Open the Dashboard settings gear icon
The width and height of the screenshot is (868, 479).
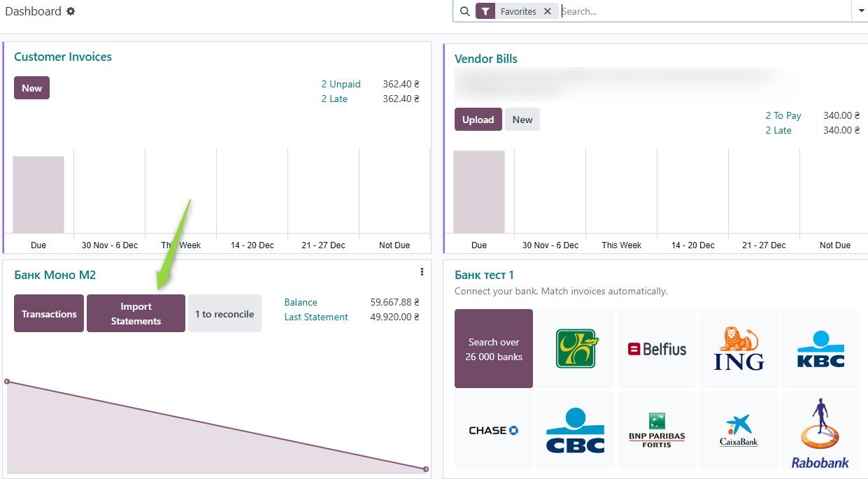pyautogui.click(x=71, y=11)
